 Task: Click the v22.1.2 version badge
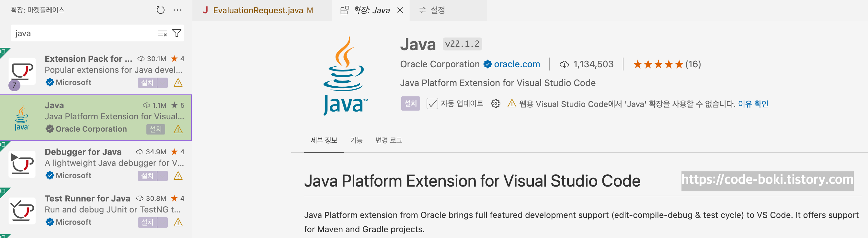point(462,44)
